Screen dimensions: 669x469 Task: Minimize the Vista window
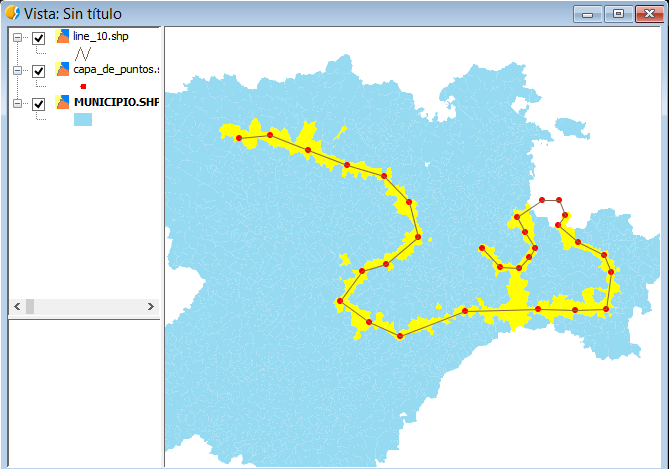(589, 13)
